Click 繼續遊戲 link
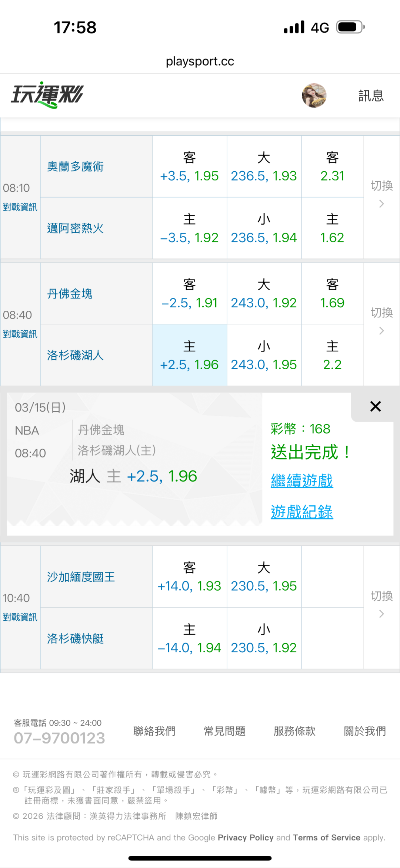Screen dimensions: 400x868 [x=302, y=481]
